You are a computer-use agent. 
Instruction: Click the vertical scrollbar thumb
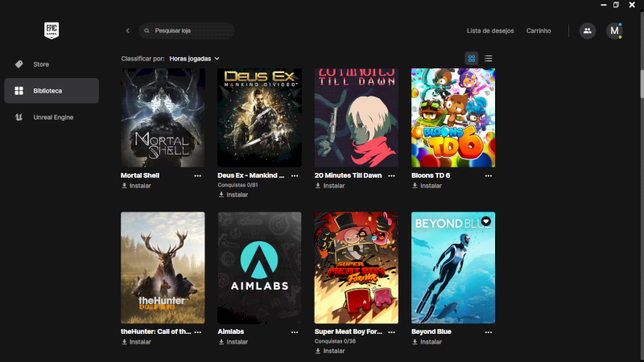(x=642, y=84)
